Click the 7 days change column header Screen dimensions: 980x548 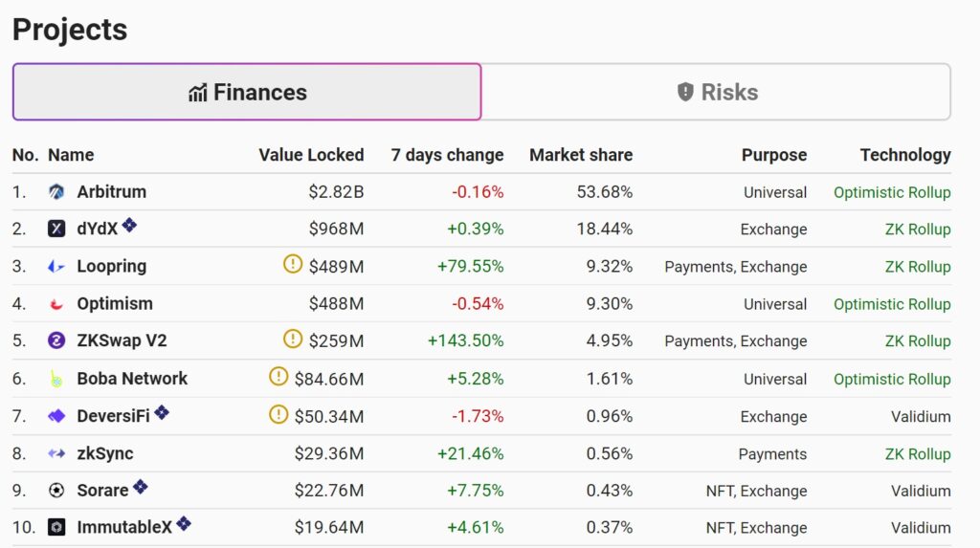pos(447,155)
